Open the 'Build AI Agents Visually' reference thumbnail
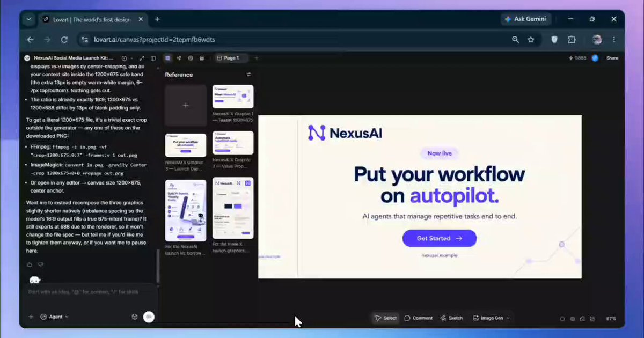The width and height of the screenshot is (644, 338). [x=186, y=210]
